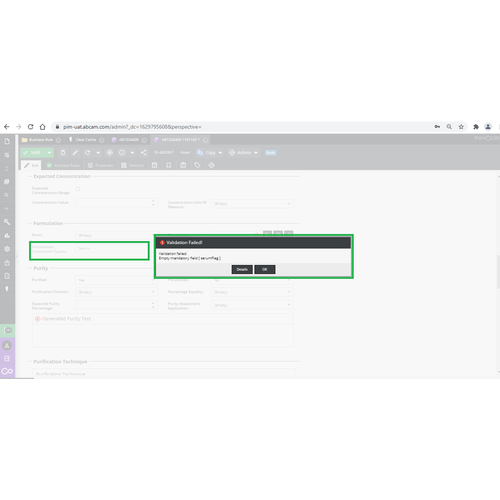Switch to the Business Rules tab
This screenshot has width=500, height=500.
(63, 165)
